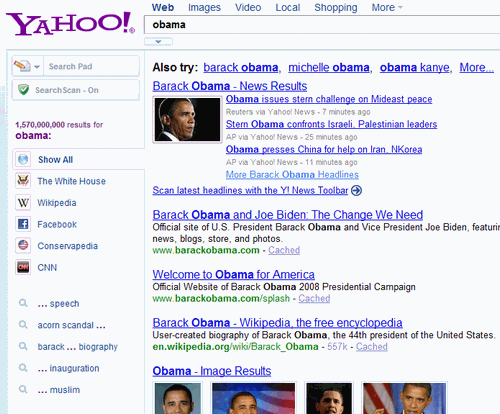This screenshot has height=414, width=500.
Task: Switch to the Shopping tab
Action: tap(336, 7)
